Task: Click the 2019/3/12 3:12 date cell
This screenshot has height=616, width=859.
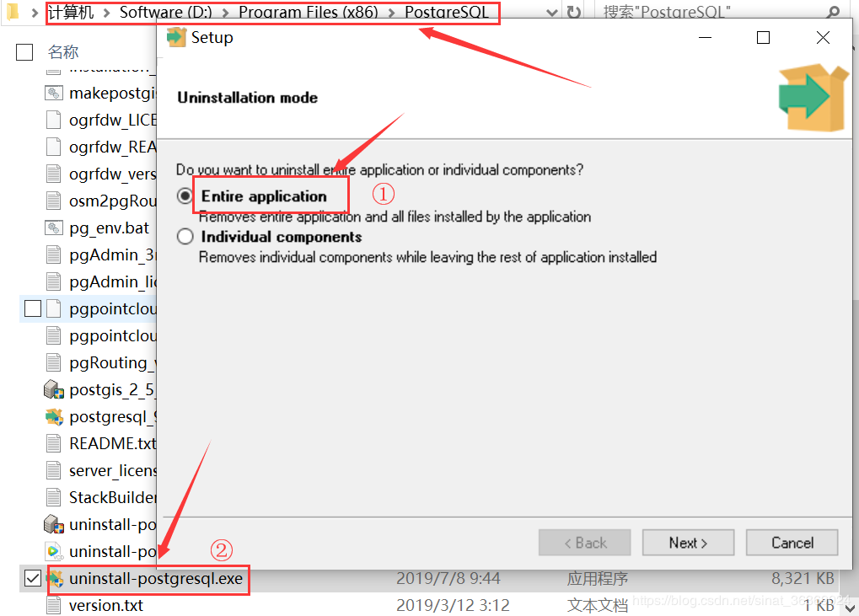Action: point(453,606)
